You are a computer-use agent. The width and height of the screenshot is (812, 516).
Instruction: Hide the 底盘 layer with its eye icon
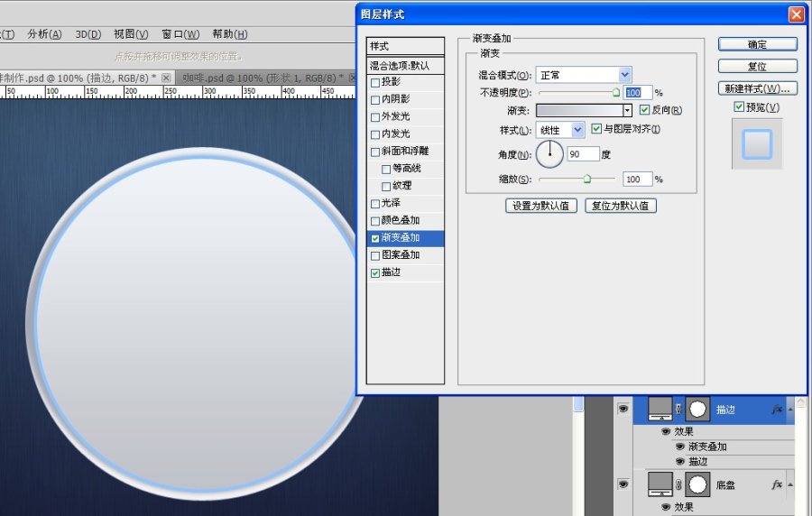point(623,484)
